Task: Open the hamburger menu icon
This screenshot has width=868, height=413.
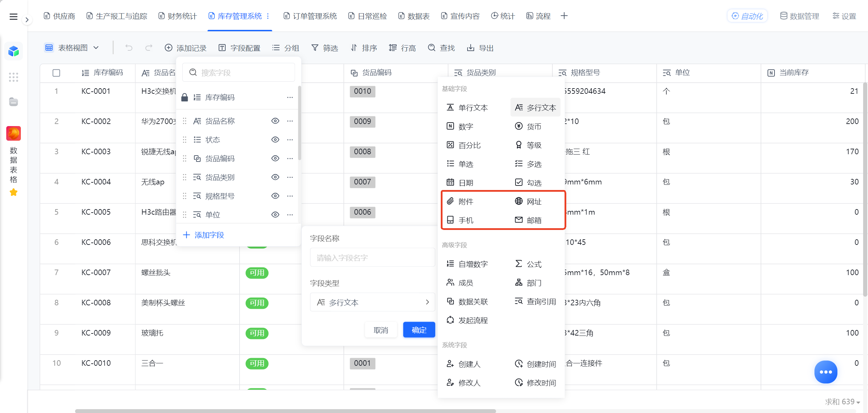Action: (13, 16)
